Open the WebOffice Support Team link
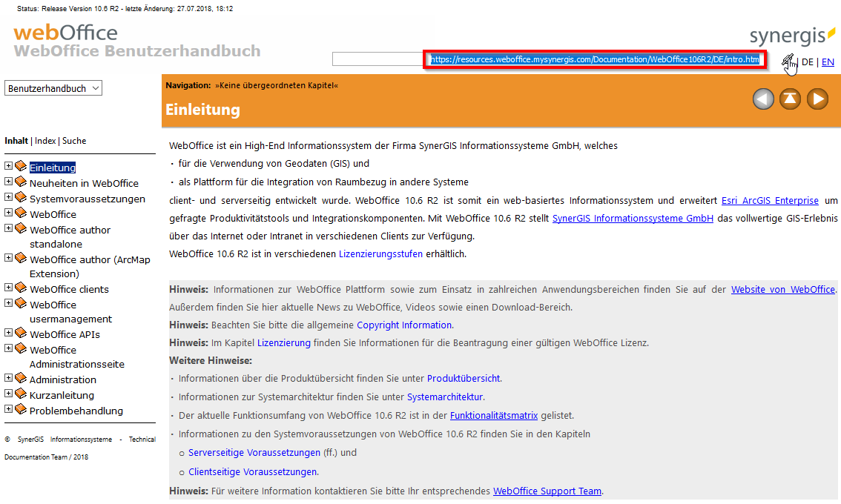841x504 pixels. 547,491
